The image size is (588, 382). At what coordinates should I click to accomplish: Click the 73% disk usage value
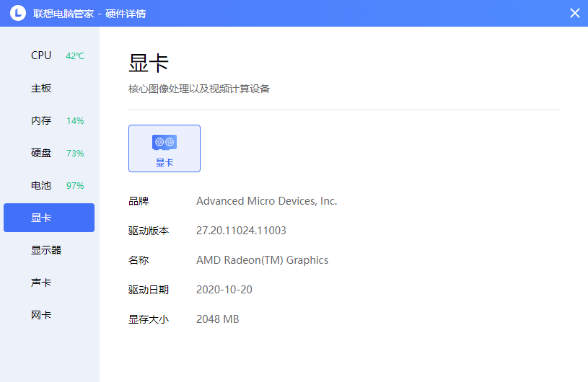pos(75,154)
